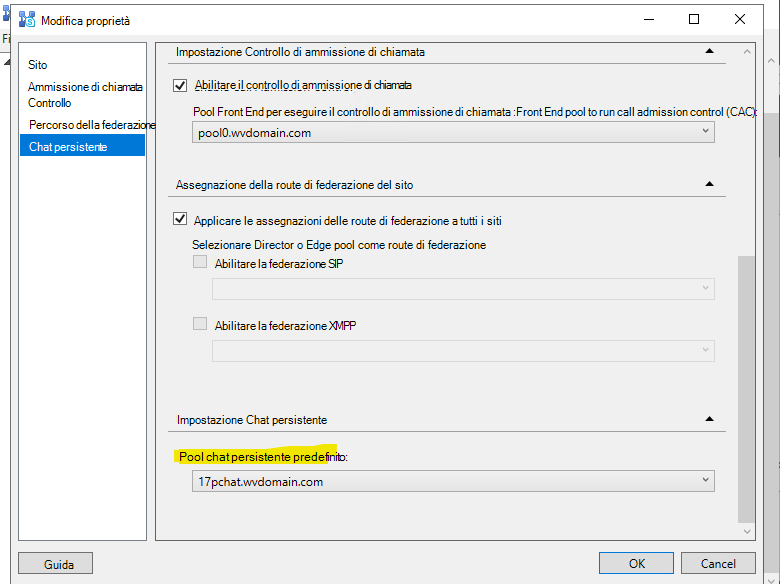The image size is (780, 584).
Task: Enable Abilitare la federazione SIP checkbox
Action: (200, 262)
